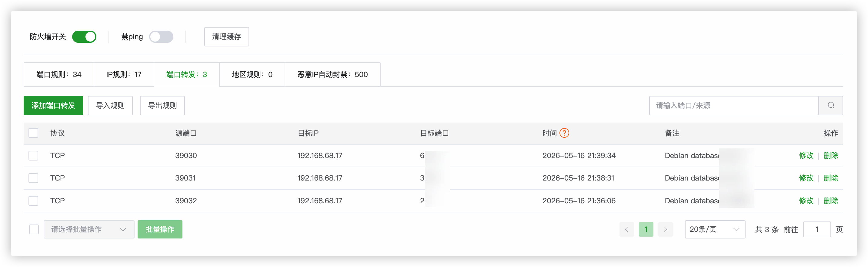Tick the bottom batch select checkbox
Image resolution: width=868 pixels, height=267 pixels.
click(34, 229)
